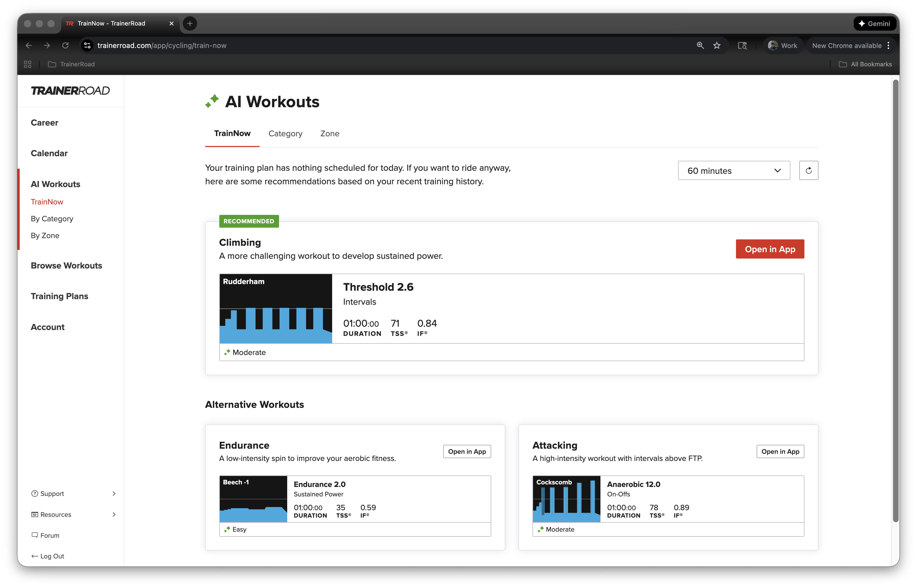The height and width of the screenshot is (588, 917).
Task: Open a new browser tab
Action: (x=190, y=24)
